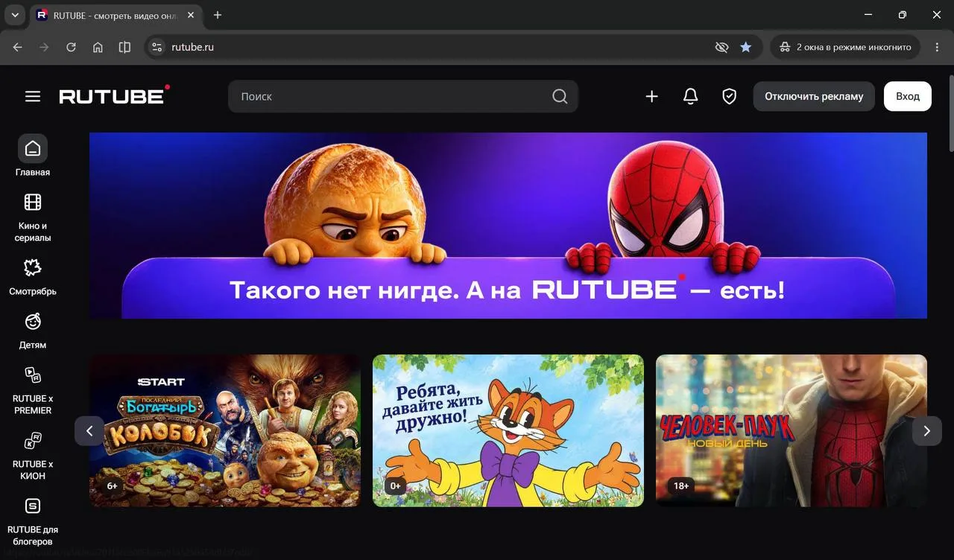954x560 pixels.
Task: Toggle browser side panel icon
Action: click(124, 47)
